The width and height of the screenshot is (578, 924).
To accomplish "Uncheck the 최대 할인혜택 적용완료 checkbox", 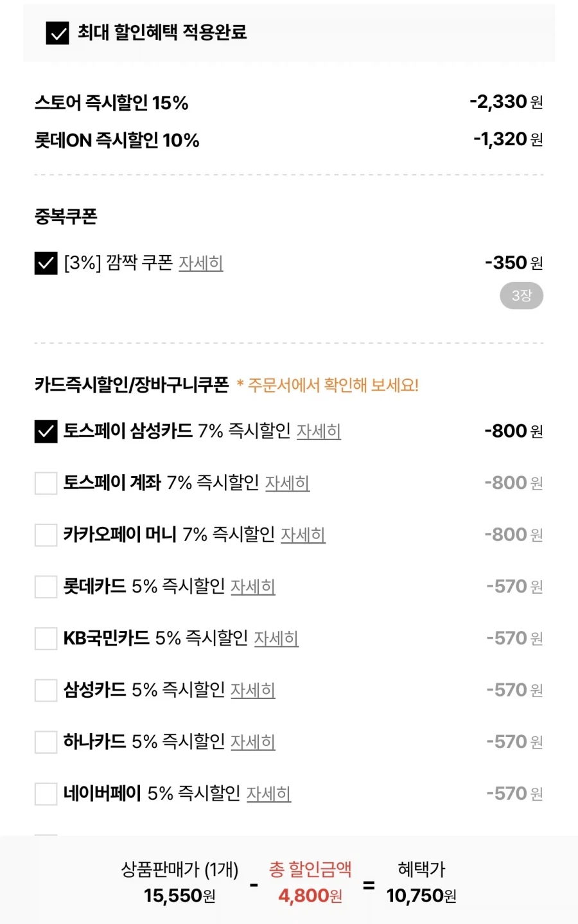I will 58,33.
